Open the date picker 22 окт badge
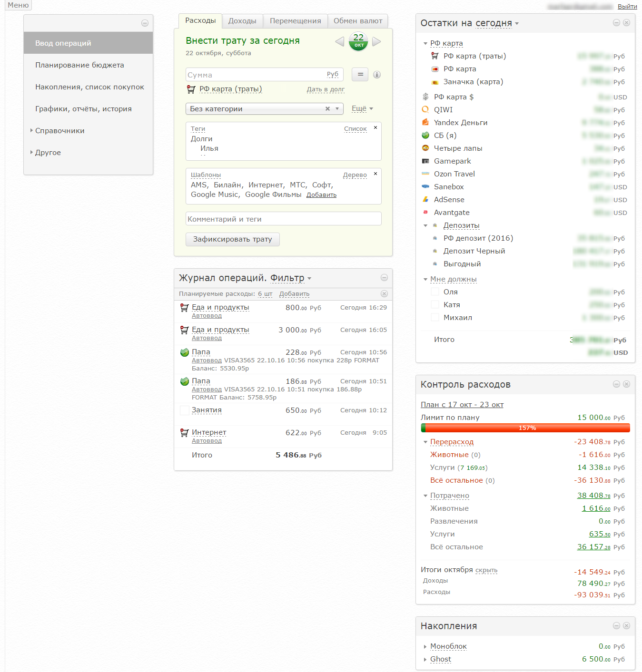The height and width of the screenshot is (672, 642). click(x=358, y=41)
